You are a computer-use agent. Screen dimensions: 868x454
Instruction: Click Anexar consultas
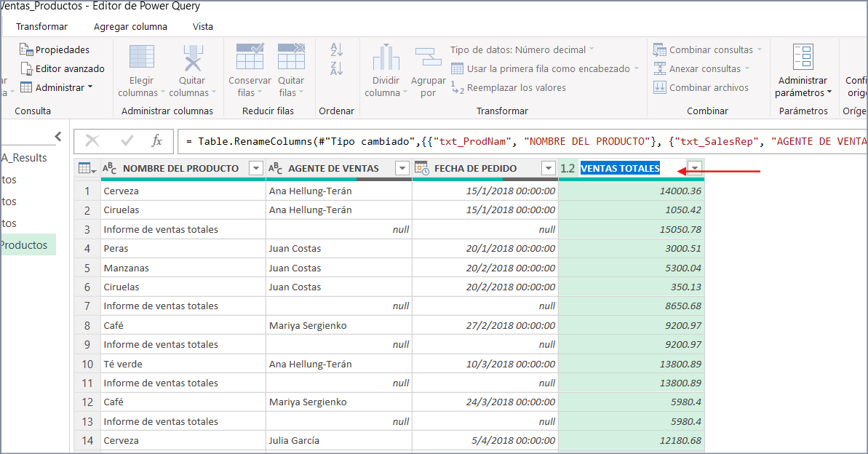pos(701,68)
